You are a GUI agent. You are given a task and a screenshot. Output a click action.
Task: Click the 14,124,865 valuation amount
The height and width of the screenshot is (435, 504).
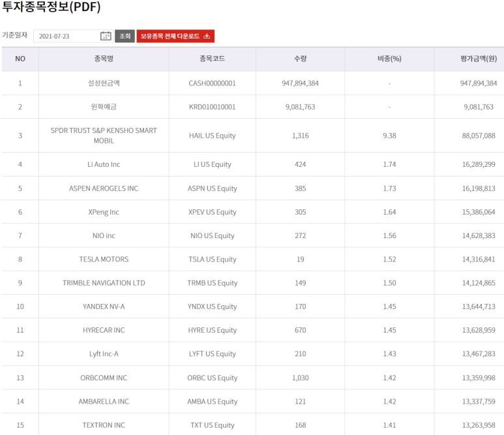click(x=479, y=283)
